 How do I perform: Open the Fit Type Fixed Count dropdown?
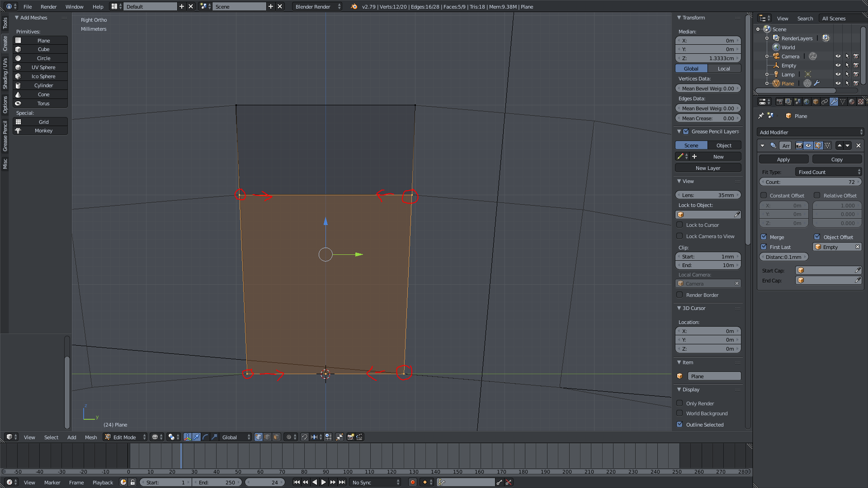pos(829,172)
